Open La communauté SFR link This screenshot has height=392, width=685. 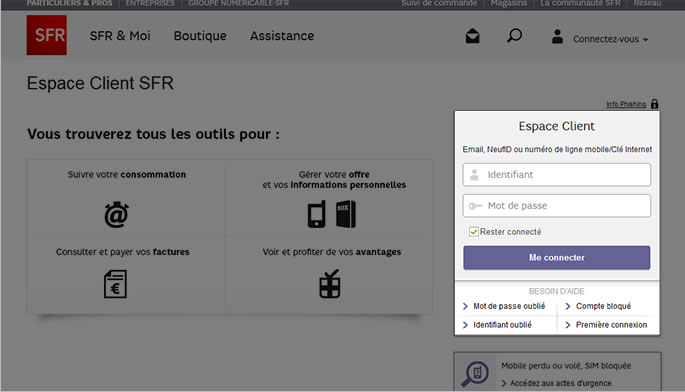point(580,3)
